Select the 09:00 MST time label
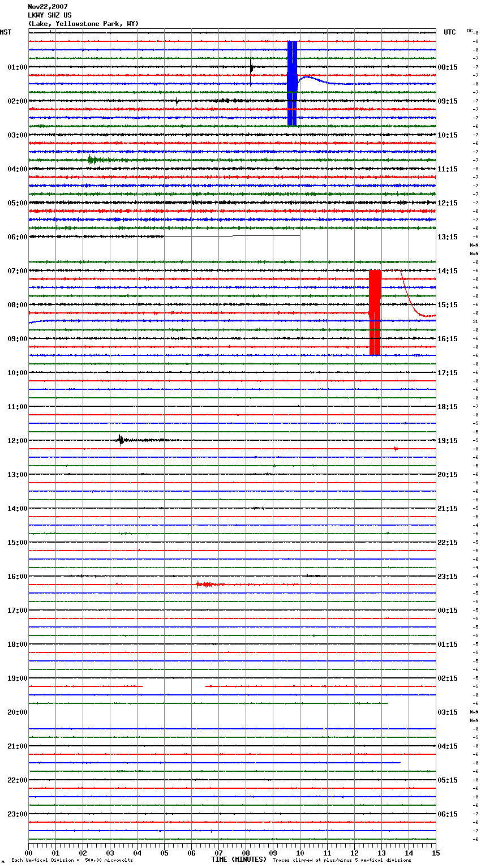This screenshot has height=868, width=481. 18,339
